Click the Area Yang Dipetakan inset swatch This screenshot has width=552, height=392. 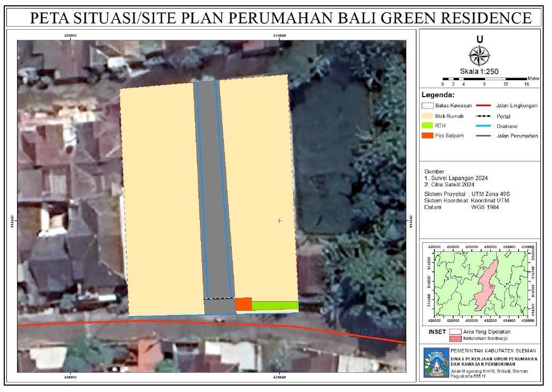point(455,331)
